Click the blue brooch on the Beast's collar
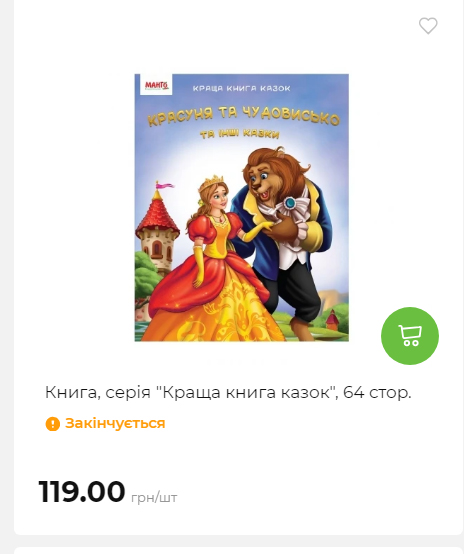 [290, 203]
